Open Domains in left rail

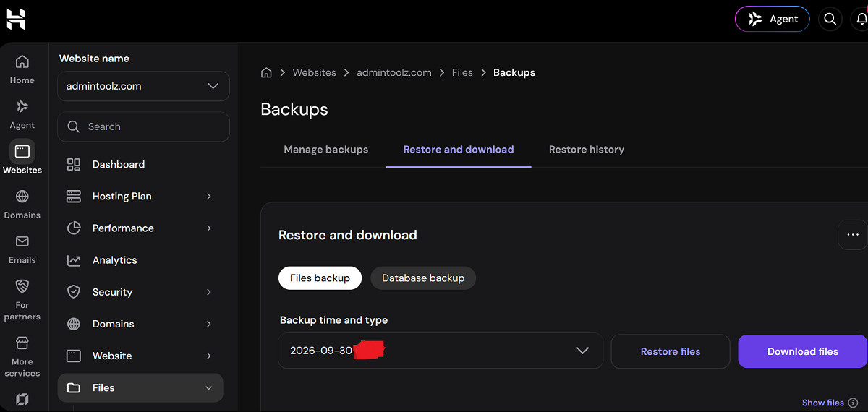(x=22, y=204)
